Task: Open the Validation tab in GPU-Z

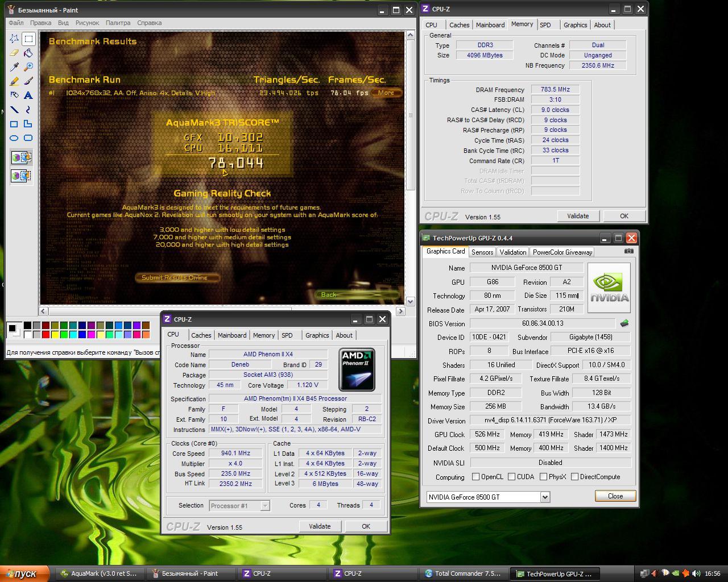Action: (512, 252)
